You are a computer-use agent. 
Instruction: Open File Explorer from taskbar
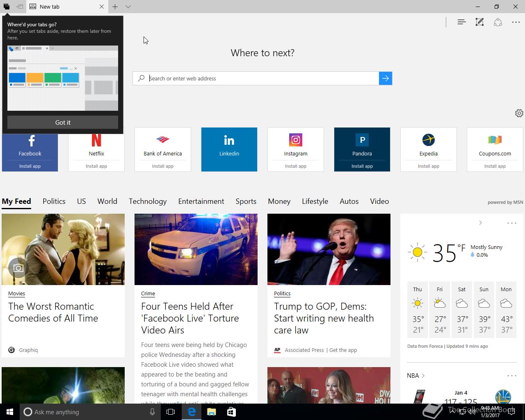tap(211, 412)
